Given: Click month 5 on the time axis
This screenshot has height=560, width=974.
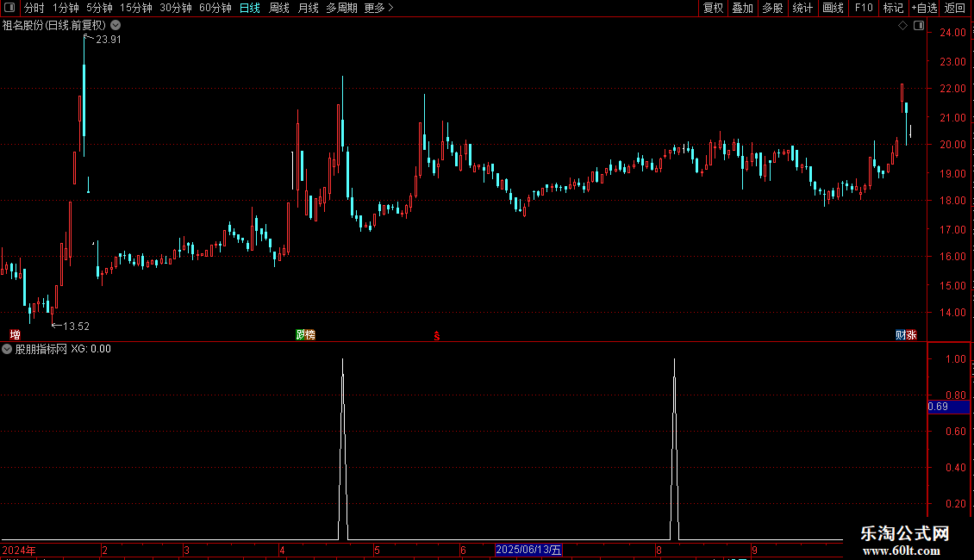Looking at the screenshot, I should [377, 550].
